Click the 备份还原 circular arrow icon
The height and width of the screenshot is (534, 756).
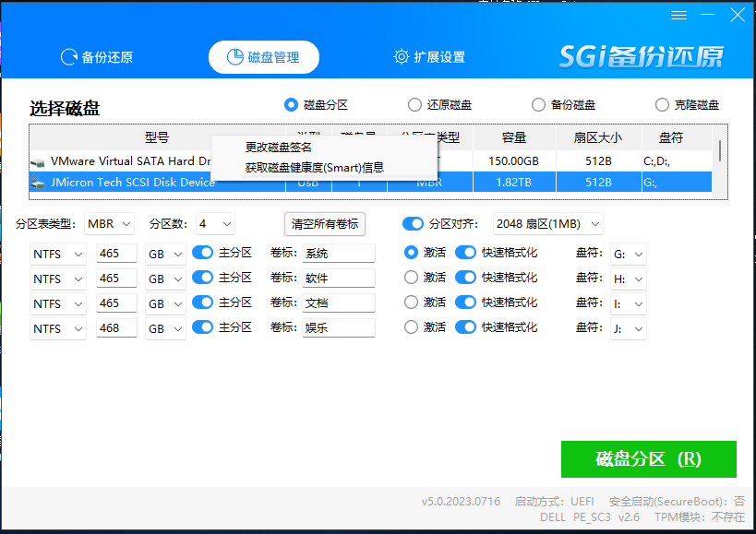pos(69,57)
